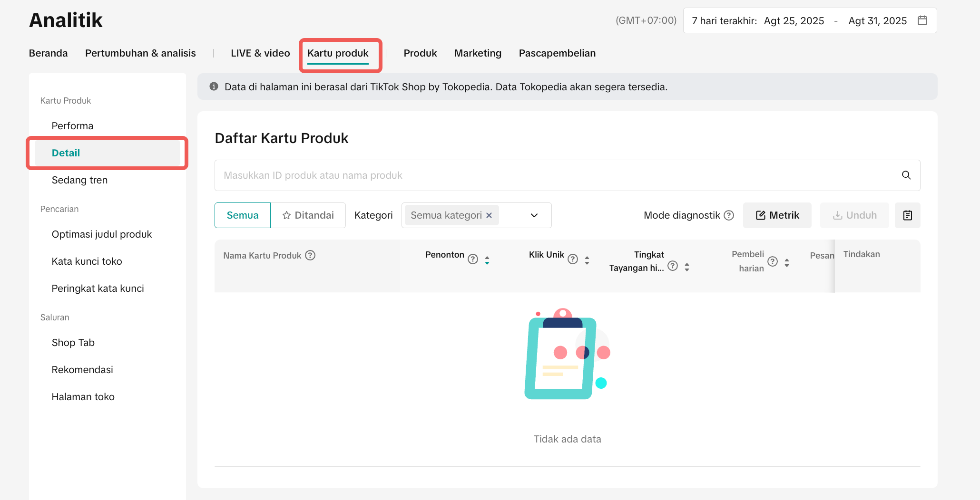Click the Penonton column help icon
Viewport: 980px width, 500px height.
[x=472, y=259]
